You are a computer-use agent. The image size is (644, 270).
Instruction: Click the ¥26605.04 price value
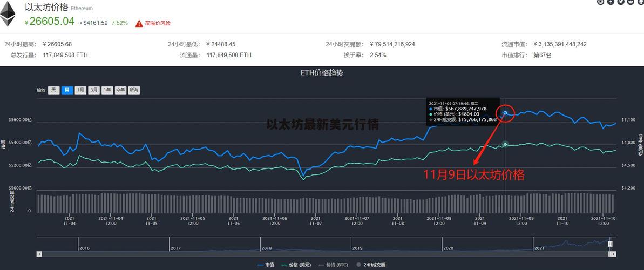click(49, 22)
